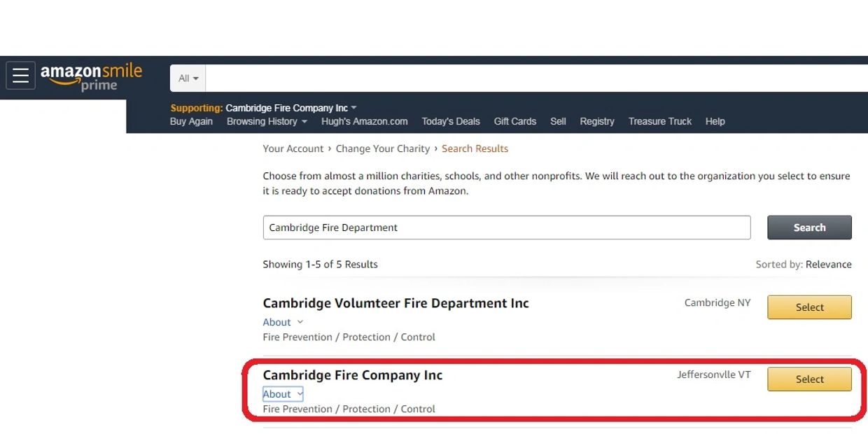The width and height of the screenshot is (868, 434).
Task: Click the Jeffersonvlle VT location text
Action: point(714,374)
